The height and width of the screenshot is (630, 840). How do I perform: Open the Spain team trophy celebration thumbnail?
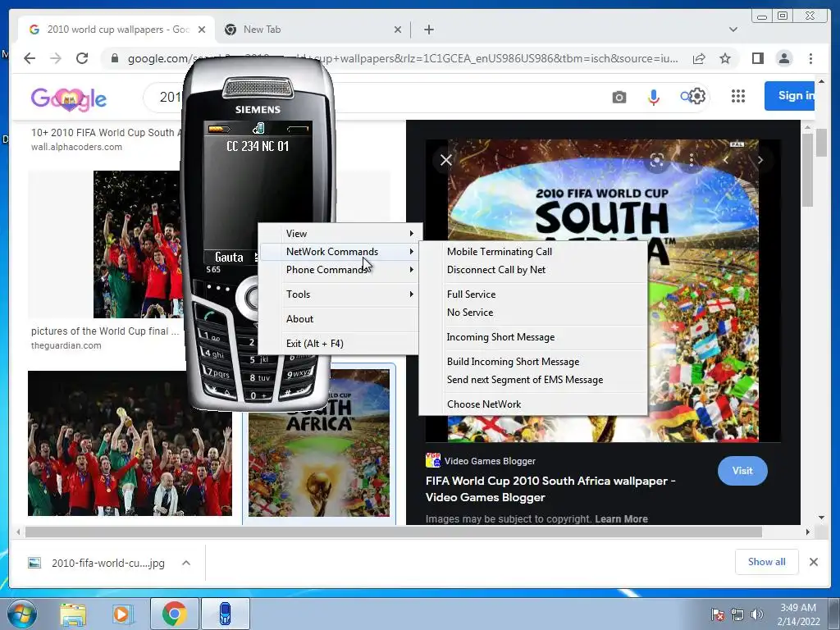tap(130, 443)
